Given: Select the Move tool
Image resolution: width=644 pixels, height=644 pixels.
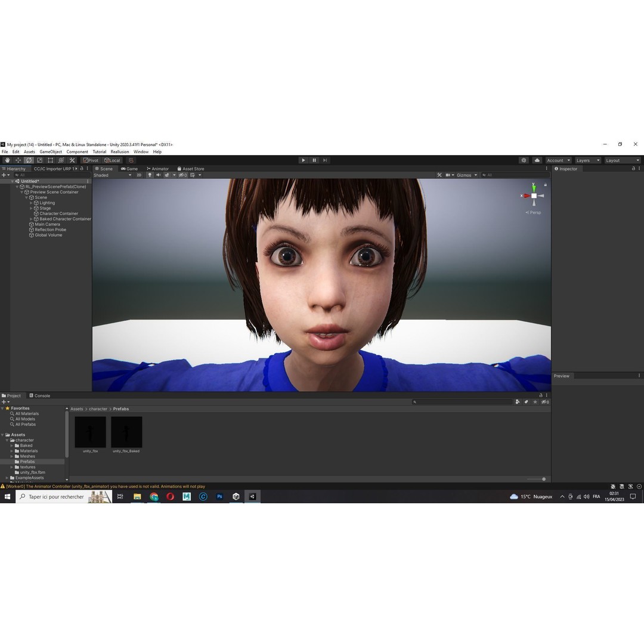Looking at the screenshot, I should tap(18, 160).
